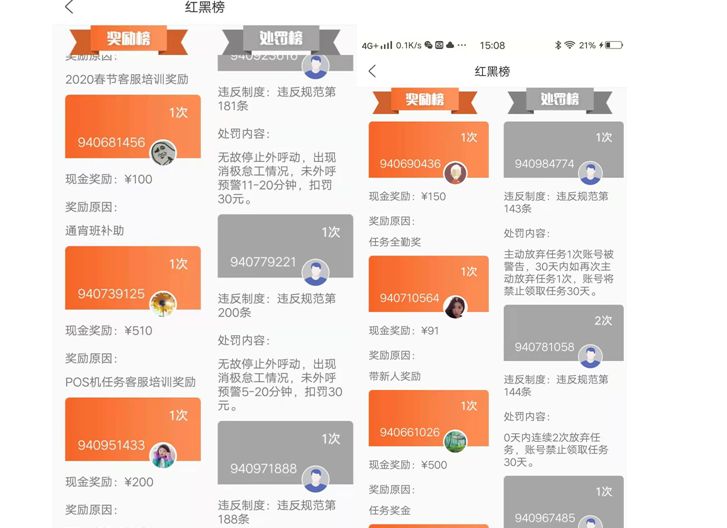Open default avatar of user 940984774
Image resolution: width=727 pixels, height=528 pixels.
pos(591,173)
